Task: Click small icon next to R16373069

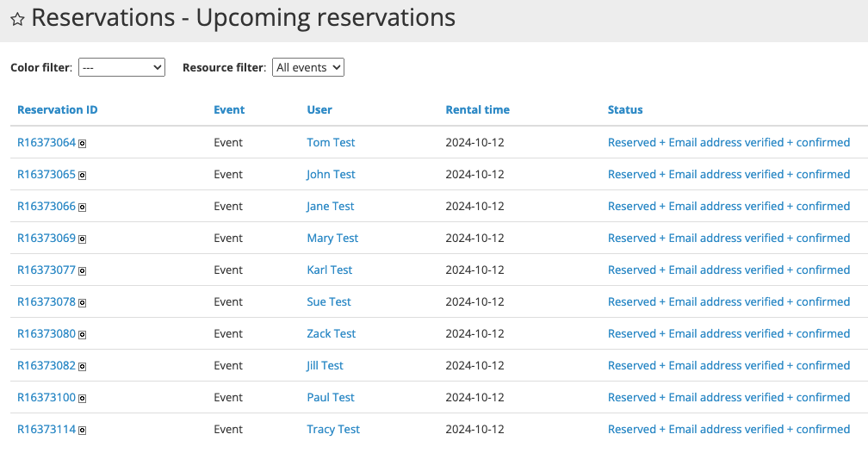Action: click(x=83, y=239)
